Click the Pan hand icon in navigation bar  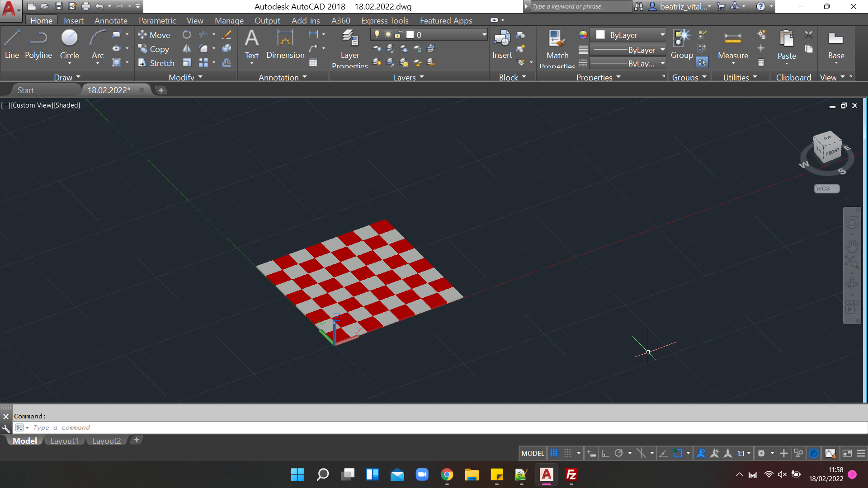pyautogui.click(x=852, y=246)
